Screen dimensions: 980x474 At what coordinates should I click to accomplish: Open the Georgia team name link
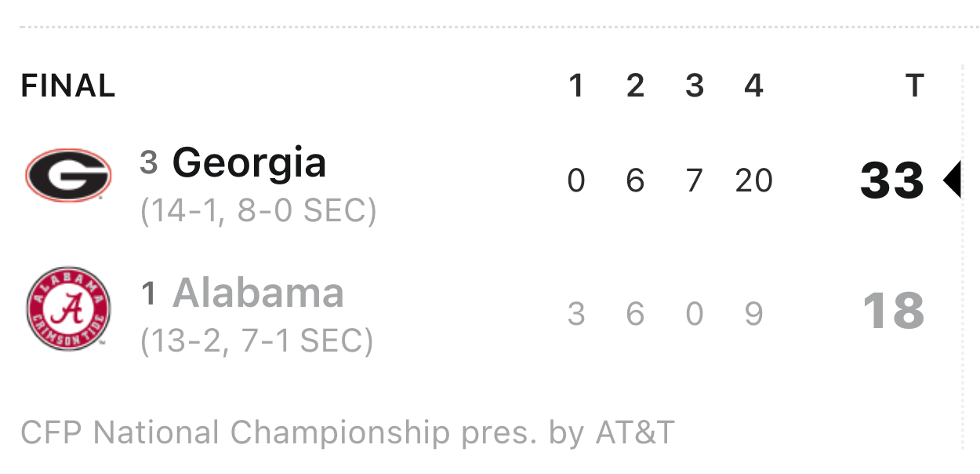tap(249, 163)
